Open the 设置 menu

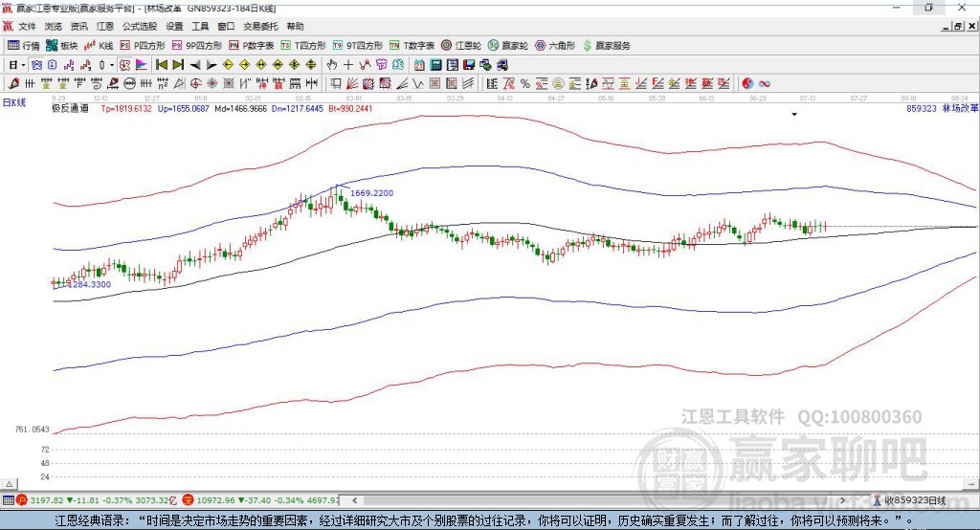point(174,26)
